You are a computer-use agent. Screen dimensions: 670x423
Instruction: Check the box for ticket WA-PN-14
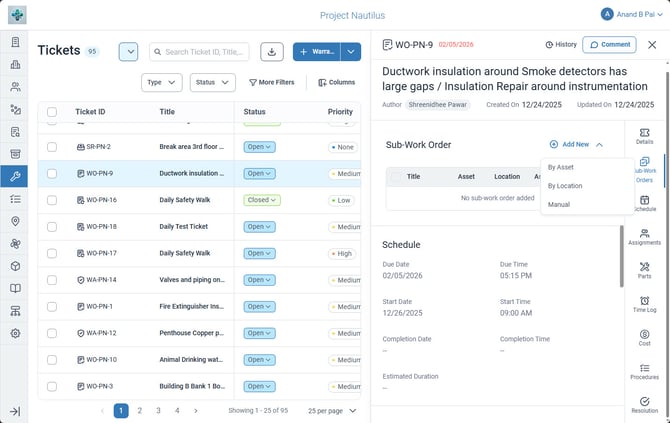(52, 280)
